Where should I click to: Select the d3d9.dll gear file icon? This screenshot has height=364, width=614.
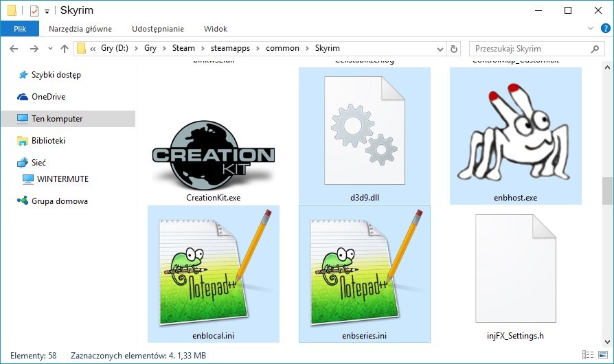[x=365, y=130]
